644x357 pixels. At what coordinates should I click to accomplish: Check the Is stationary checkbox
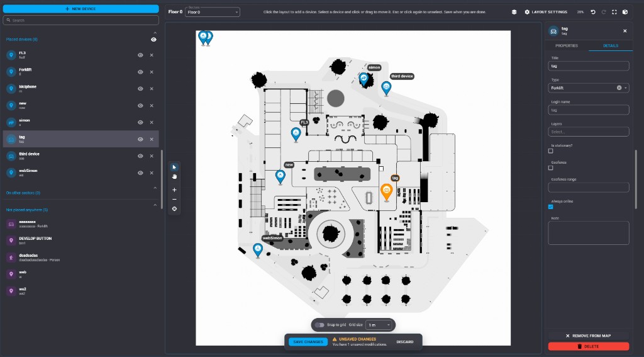coord(551,151)
